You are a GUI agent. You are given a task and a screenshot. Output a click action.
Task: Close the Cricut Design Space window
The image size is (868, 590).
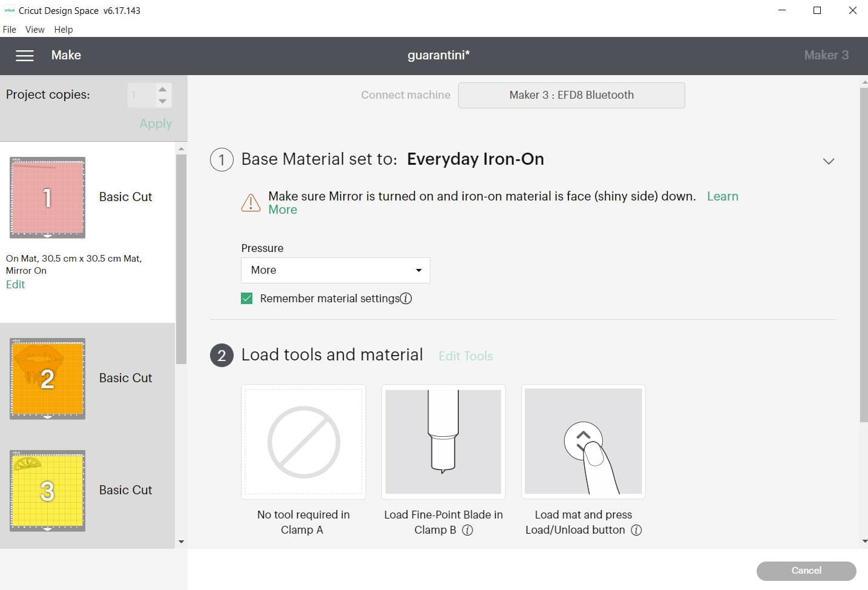[852, 10]
